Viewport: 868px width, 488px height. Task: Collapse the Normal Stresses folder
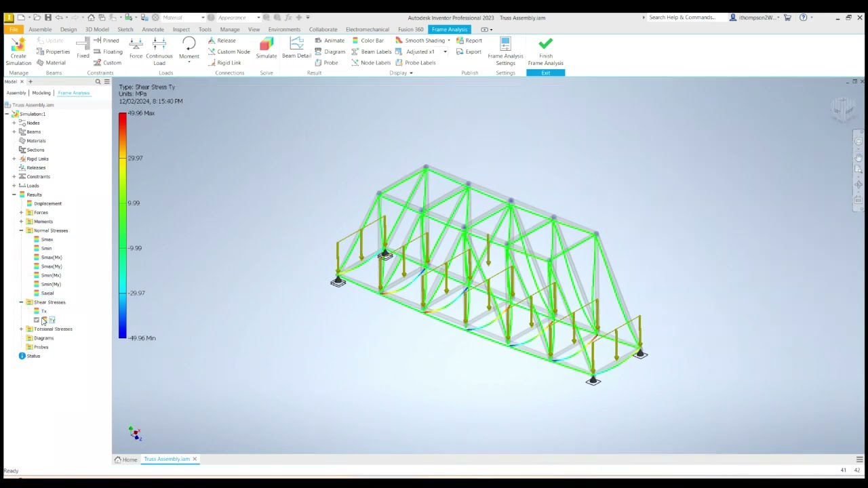tap(21, 230)
